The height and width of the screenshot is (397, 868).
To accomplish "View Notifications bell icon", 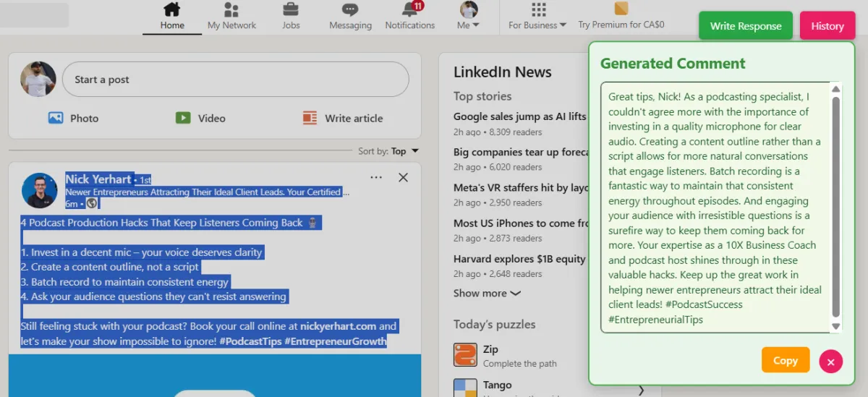I will click(x=410, y=9).
